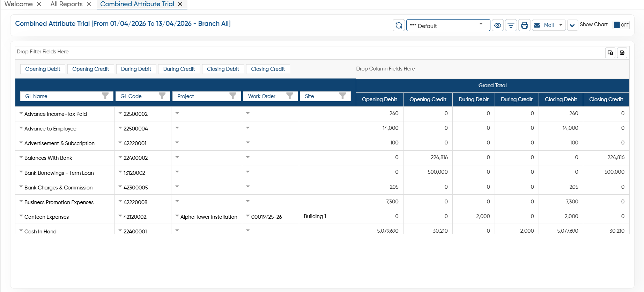The image size is (644, 292).
Task: Click the eye preview icon
Action: point(498,25)
